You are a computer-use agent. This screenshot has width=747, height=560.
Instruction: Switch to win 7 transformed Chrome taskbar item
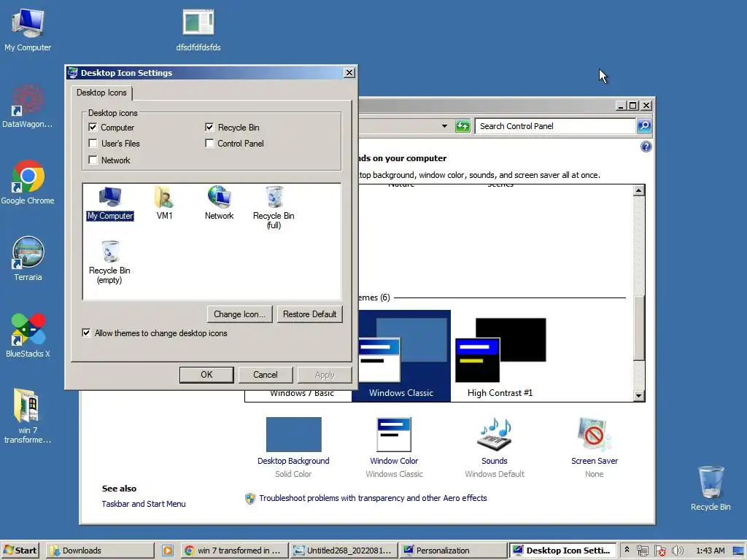click(235, 551)
